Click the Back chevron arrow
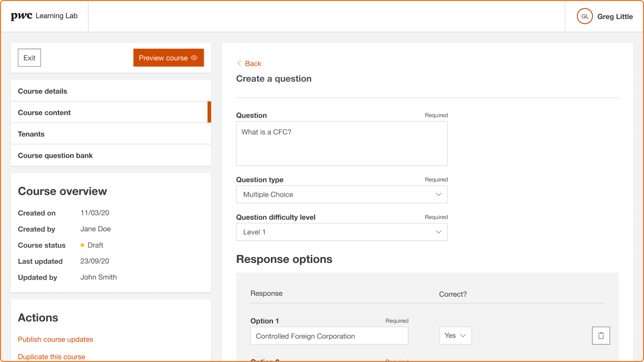Image resolution: width=644 pixels, height=362 pixels. coord(240,64)
